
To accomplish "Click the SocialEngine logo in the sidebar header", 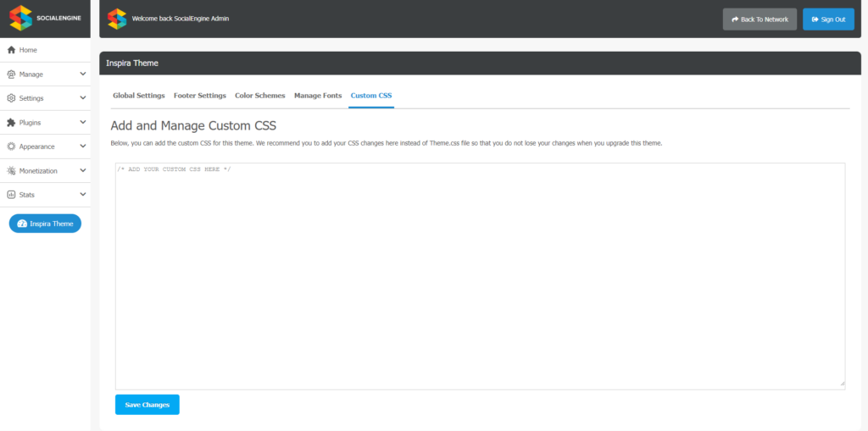I will [x=46, y=19].
